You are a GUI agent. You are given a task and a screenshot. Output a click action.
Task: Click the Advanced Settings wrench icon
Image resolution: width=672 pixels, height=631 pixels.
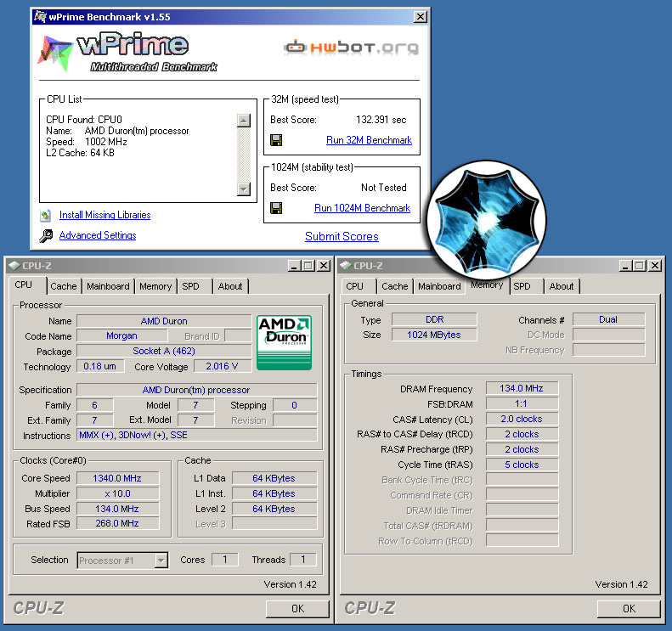tap(45, 235)
